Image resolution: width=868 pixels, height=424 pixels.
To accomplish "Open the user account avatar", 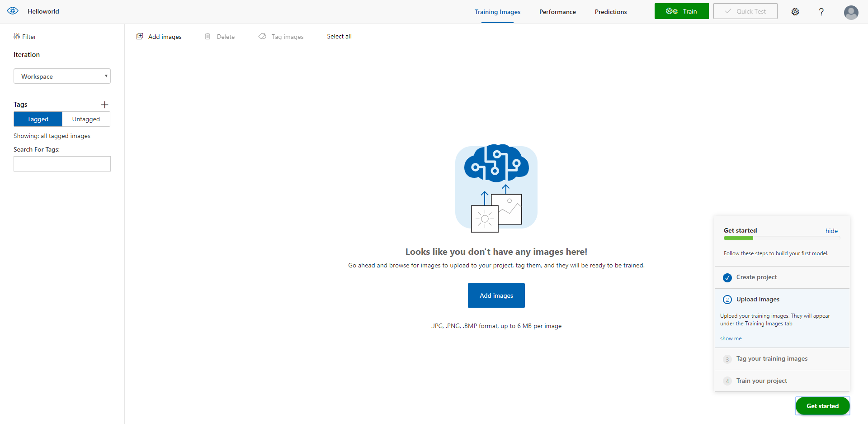I will (851, 12).
